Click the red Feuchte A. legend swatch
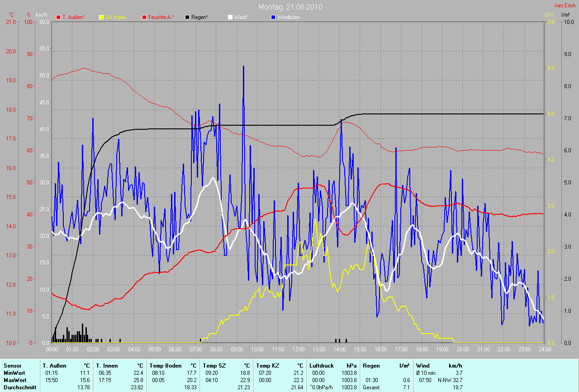This screenshot has width=579, height=392. 145,17
